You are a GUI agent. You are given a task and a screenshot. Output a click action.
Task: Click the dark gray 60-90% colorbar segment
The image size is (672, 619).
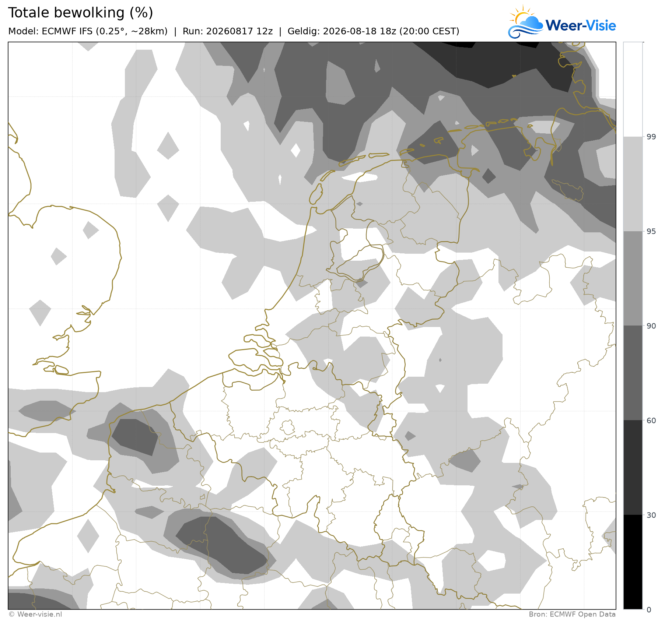tap(633, 373)
